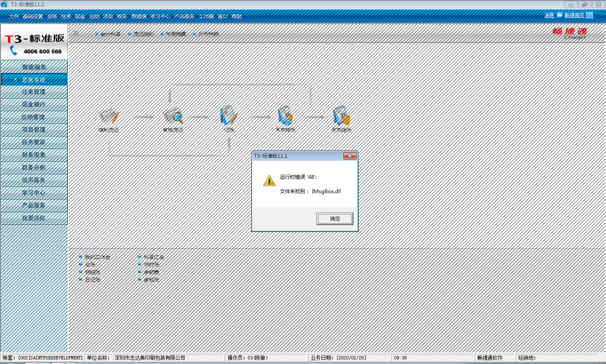Viewport: 606px width, 364px height.
Task: Confirm the error with 确定 button
Action: [335, 219]
